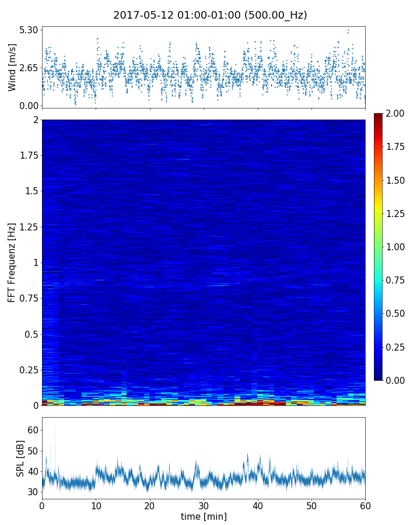Click the 0.25 tick on the FFT frequency axis
420x525 pixels.
click(x=28, y=370)
